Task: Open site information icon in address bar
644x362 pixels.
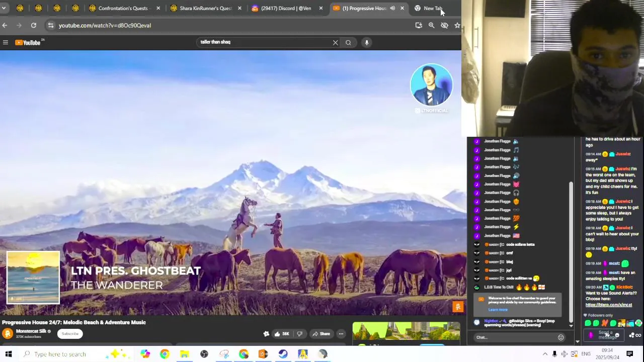Action: click(50, 25)
